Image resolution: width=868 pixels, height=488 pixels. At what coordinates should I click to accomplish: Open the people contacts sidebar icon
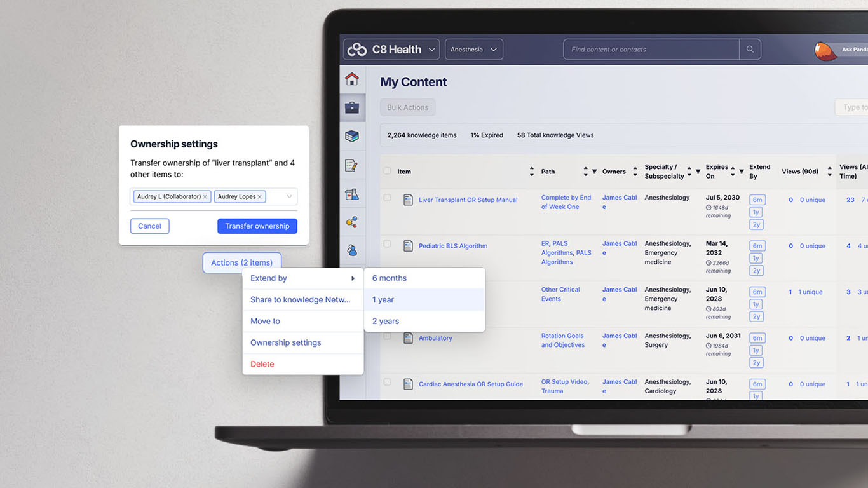tap(351, 250)
